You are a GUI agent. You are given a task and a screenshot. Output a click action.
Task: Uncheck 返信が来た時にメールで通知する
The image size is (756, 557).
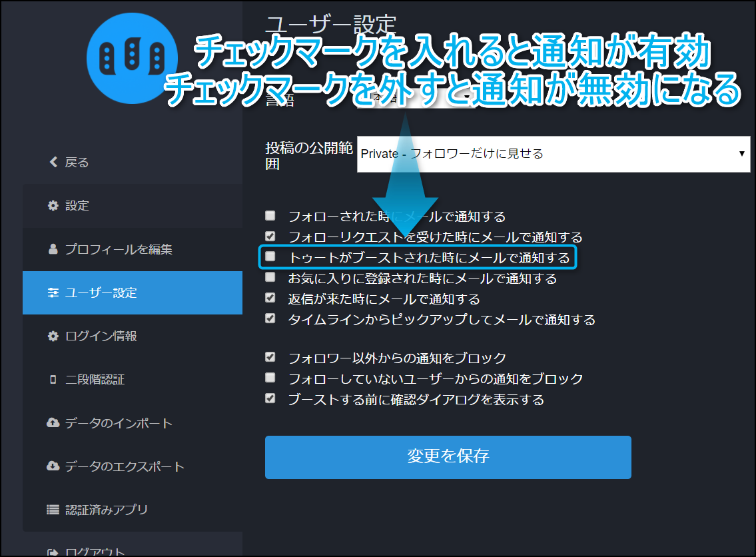point(270,298)
